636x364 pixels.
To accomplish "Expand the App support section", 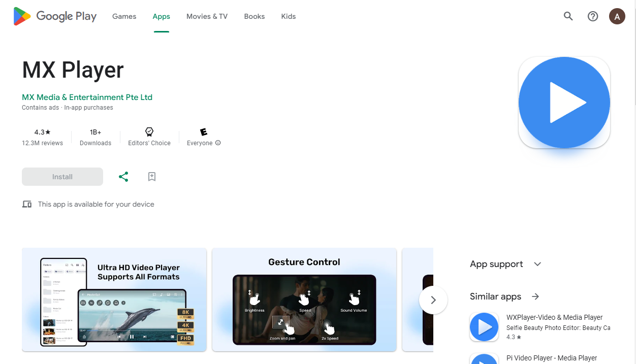I will pyautogui.click(x=537, y=264).
